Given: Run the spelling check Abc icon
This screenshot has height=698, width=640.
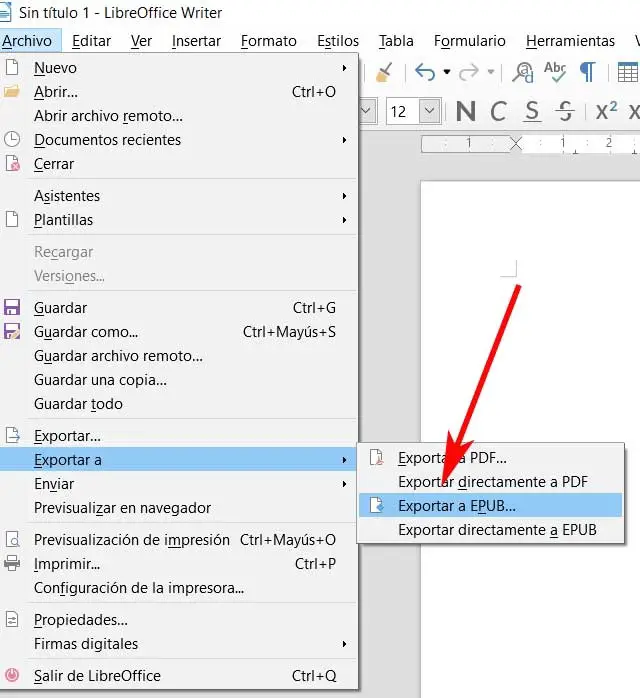Looking at the screenshot, I should point(555,71).
